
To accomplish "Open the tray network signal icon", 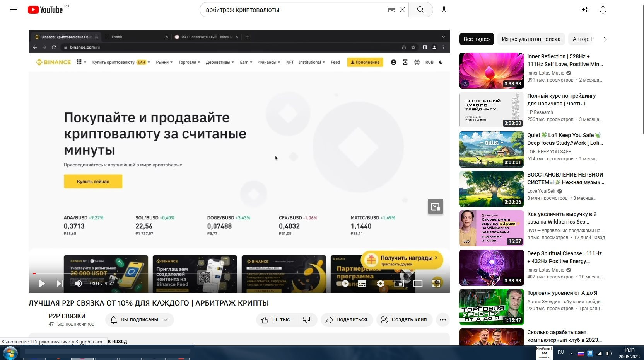I will (600, 353).
